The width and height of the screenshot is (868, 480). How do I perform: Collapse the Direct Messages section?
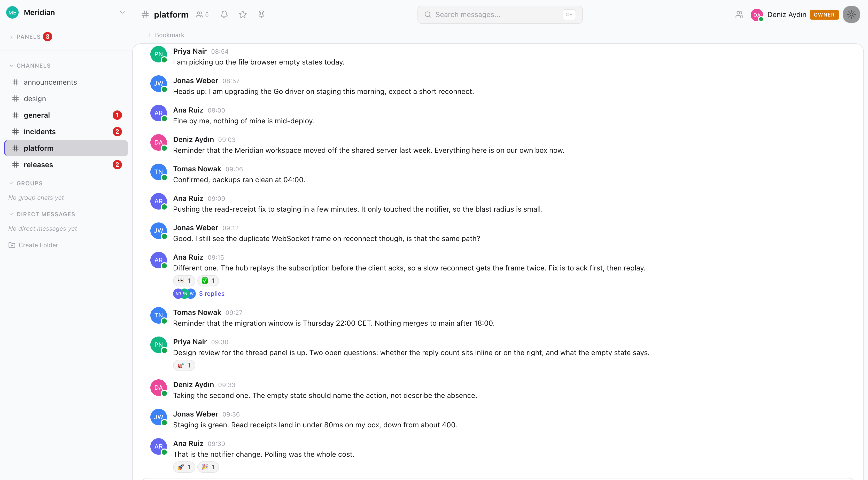(x=42, y=214)
